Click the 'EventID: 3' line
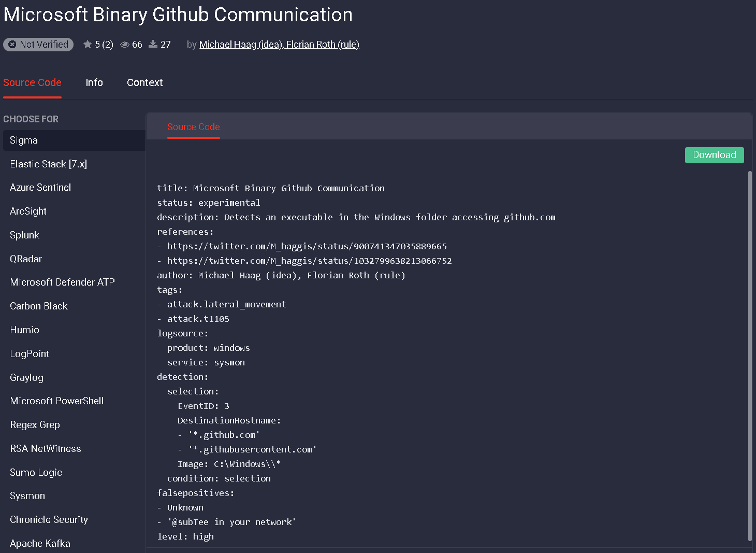The height and width of the screenshot is (553, 756). pos(203,406)
